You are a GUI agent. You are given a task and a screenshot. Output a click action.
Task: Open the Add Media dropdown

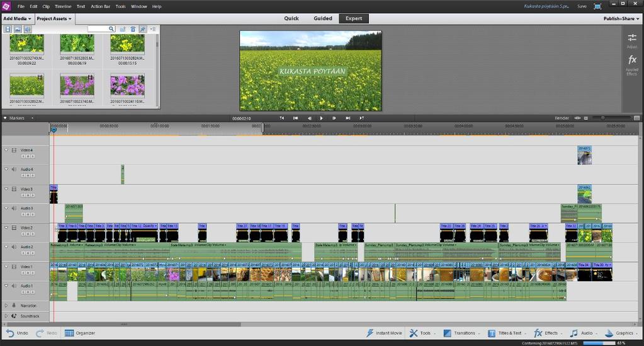17,18
